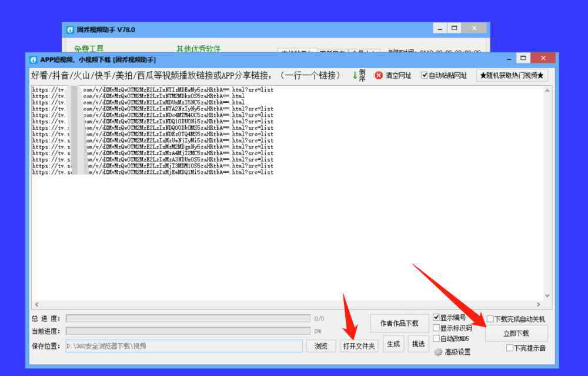Viewport: 588px width, 376px height.
Task: Maximize the 固乔视频助手 V78.0 background window
Action: pyautogui.click(x=455, y=28)
